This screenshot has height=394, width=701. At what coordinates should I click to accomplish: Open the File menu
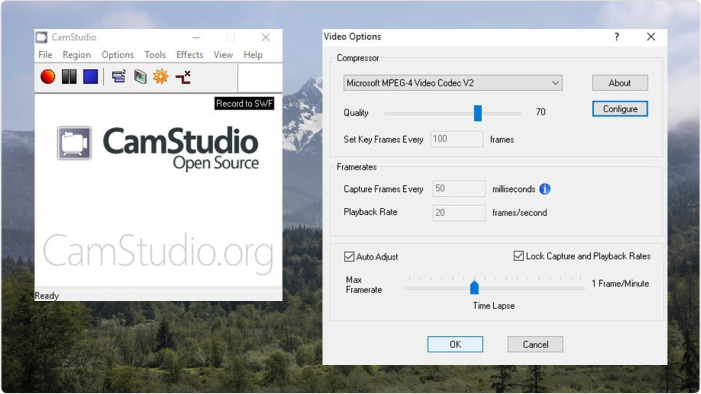[x=45, y=55]
